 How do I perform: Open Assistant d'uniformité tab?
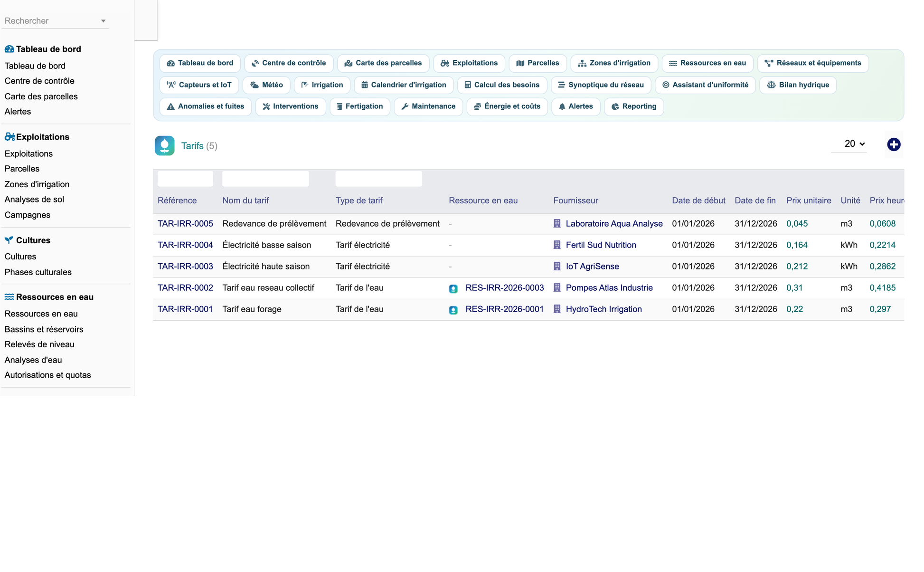[x=706, y=85]
